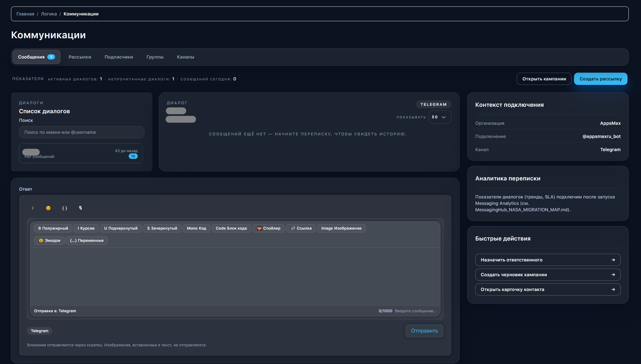
Task: Insert a Spoiler formatting tag
Action: [x=268, y=228]
